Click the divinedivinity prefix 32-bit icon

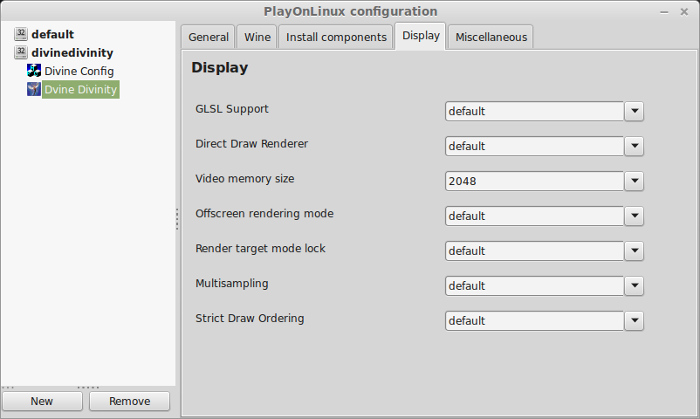21,52
